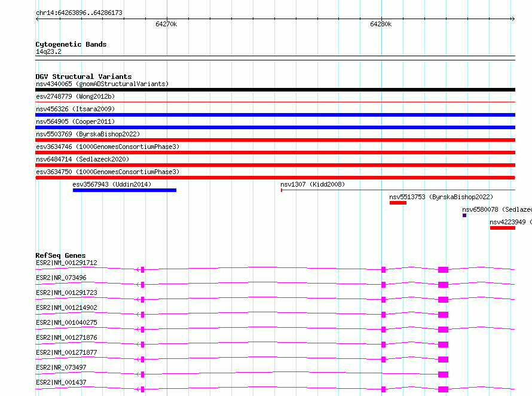Viewport: 532px width, 396px height.
Task: Select the nsv6580078 small purple square
Action: pyautogui.click(x=464, y=215)
